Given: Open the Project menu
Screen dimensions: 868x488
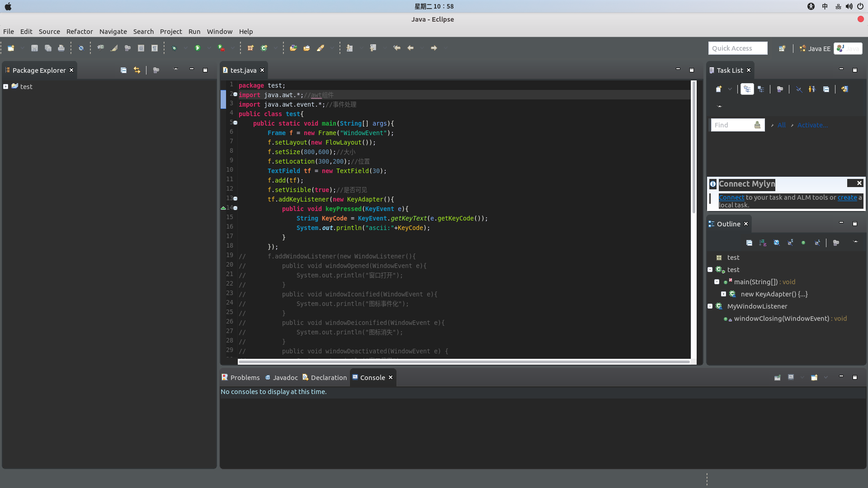Looking at the screenshot, I should pos(171,31).
